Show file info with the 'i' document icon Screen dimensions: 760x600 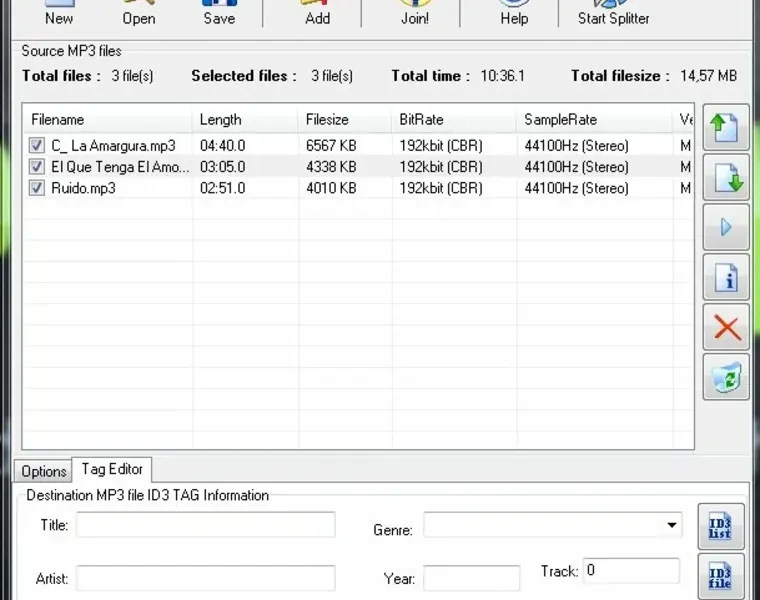click(726, 278)
